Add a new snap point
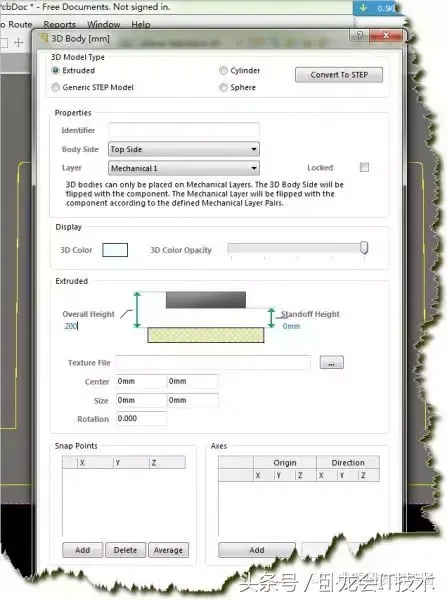The width and height of the screenshot is (447, 600). [83, 550]
